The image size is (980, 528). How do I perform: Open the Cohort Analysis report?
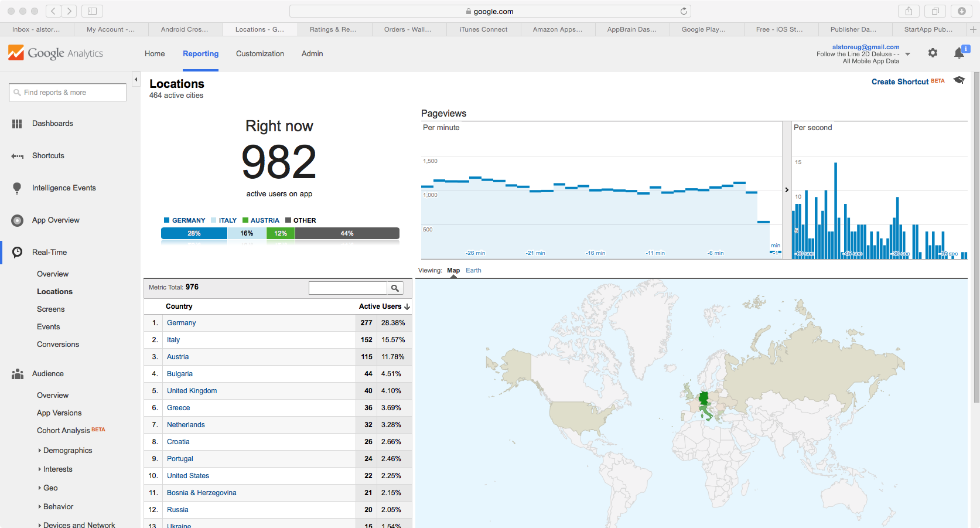pyautogui.click(x=63, y=431)
